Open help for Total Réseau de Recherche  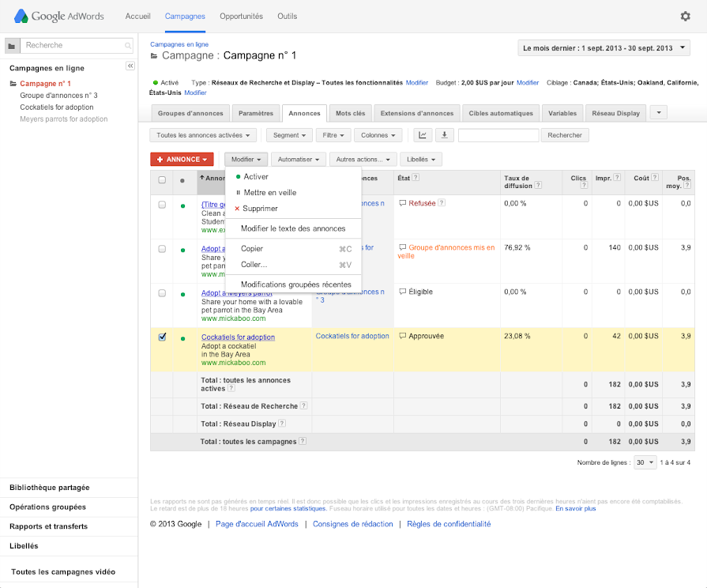point(304,405)
